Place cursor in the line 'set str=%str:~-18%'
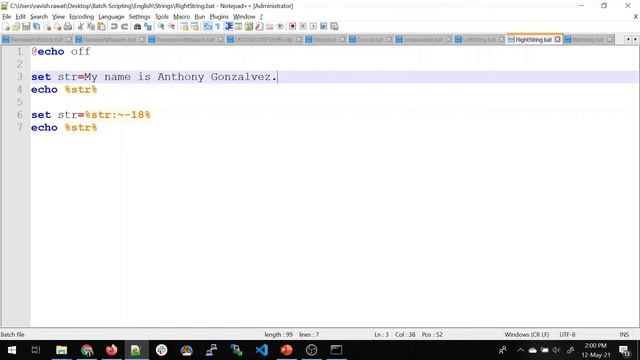The image size is (640, 360). (x=91, y=115)
